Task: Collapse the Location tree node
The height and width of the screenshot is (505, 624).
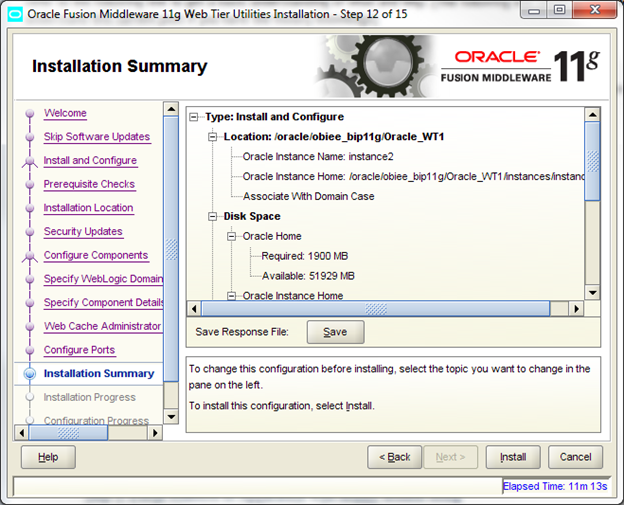Action: (x=214, y=137)
